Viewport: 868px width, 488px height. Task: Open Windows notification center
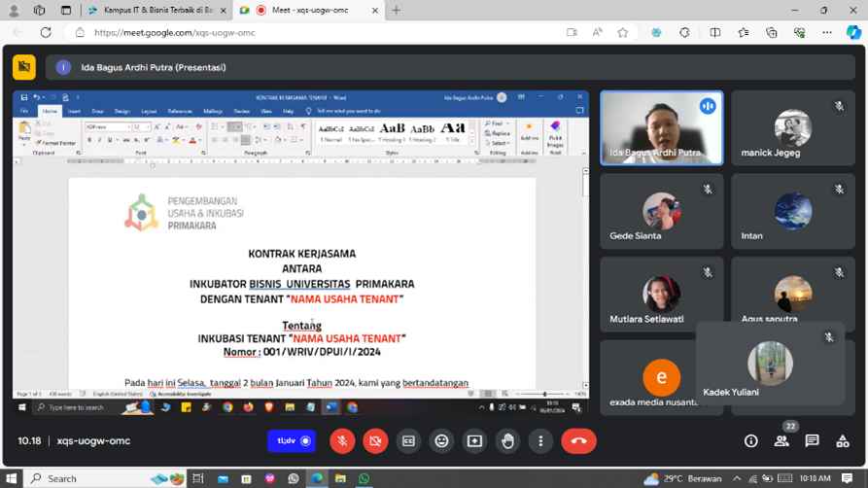pyautogui.click(x=847, y=478)
